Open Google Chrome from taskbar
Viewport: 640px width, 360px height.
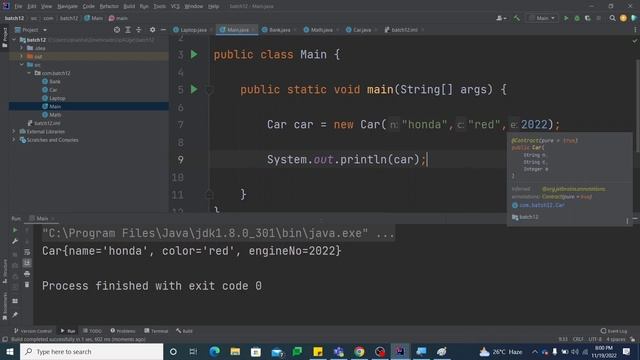point(359,351)
